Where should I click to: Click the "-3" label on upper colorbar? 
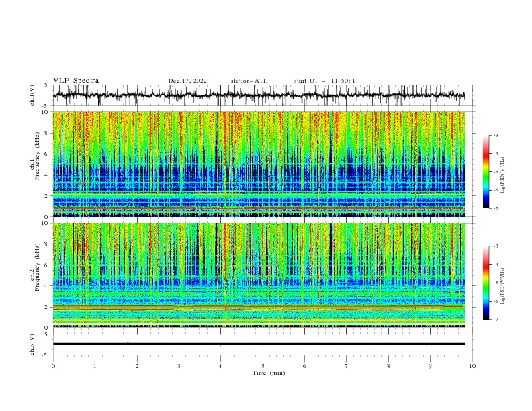point(496,136)
